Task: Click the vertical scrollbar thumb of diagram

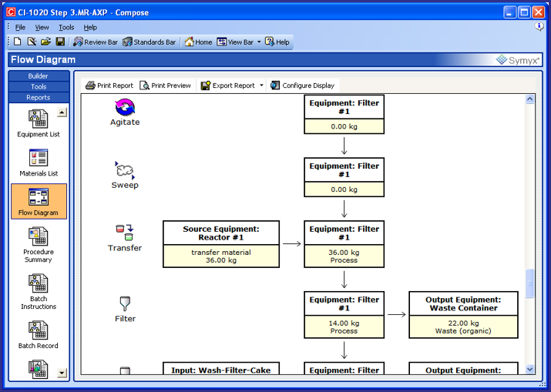Action: [529, 283]
